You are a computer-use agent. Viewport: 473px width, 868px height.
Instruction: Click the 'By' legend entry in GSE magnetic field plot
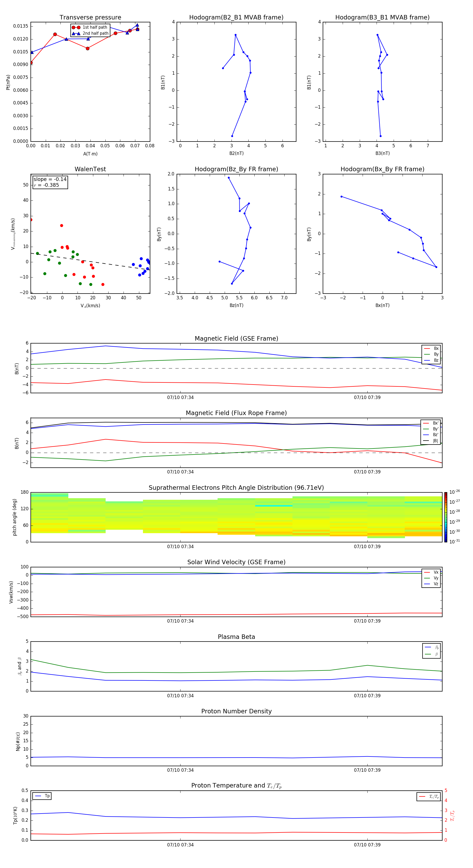pos(431,354)
